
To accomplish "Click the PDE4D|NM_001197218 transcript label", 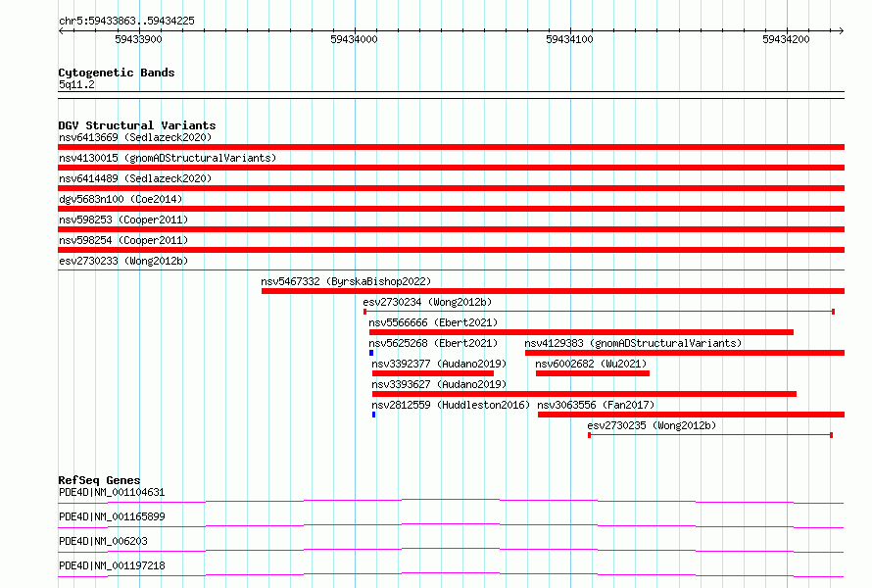I will 112,565.
